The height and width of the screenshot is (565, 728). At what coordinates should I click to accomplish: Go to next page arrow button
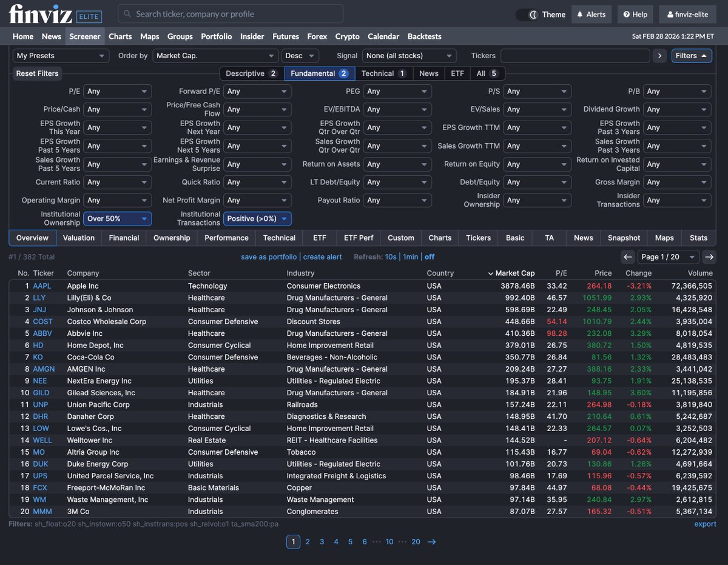[x=709, y=257]
